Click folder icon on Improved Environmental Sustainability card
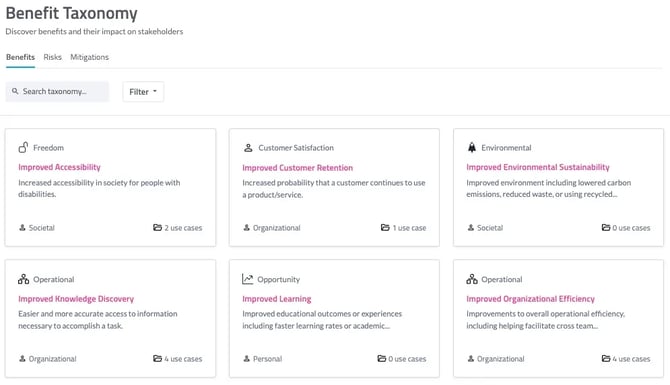The image size is (670, 385). click(x=606, y=227)
